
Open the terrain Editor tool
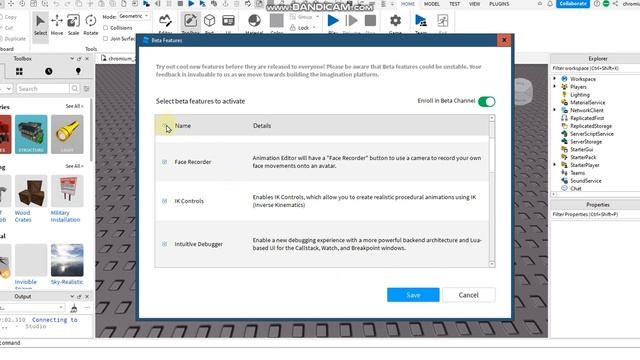[165, 23]
